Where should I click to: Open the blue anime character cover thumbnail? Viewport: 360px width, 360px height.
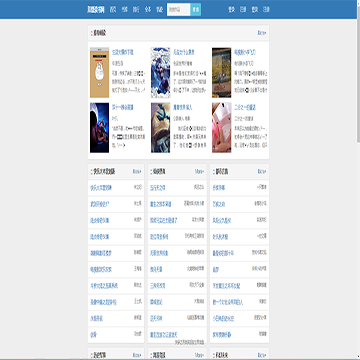point(160,73)
